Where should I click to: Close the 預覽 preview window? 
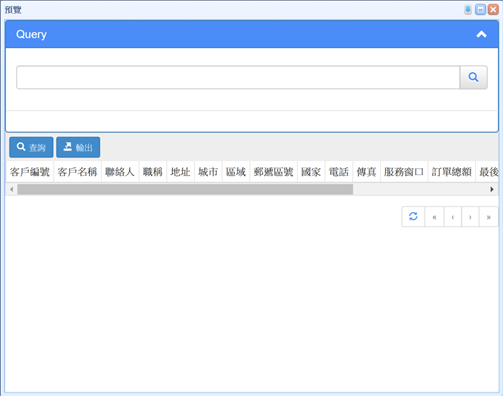pos(493,10)
